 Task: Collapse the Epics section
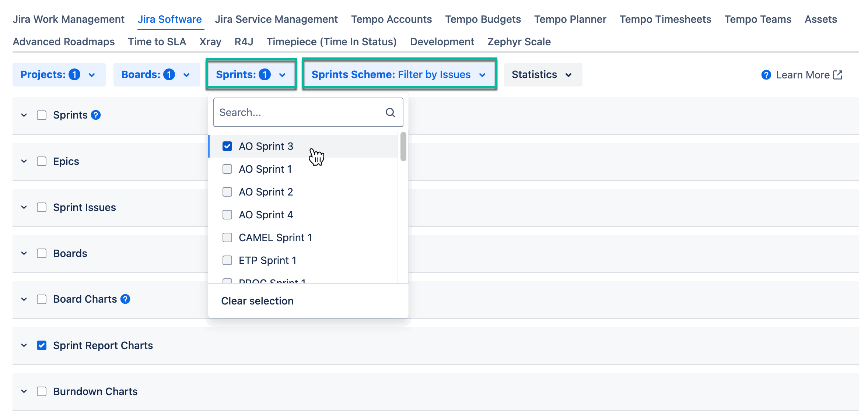point(24,161)
